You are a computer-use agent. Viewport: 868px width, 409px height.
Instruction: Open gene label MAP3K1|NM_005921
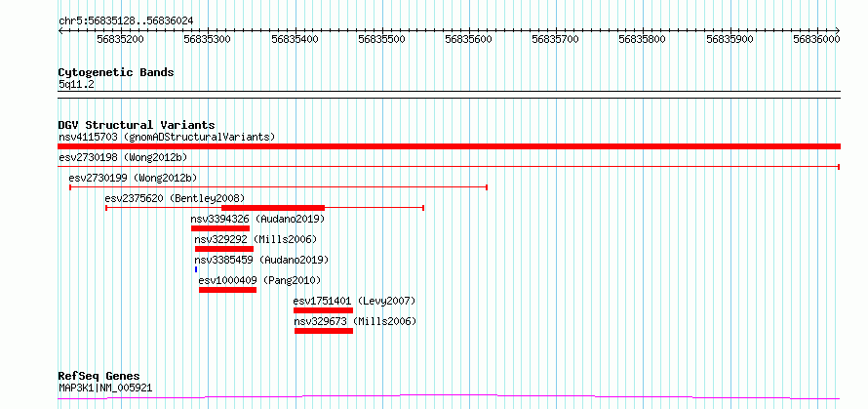[x=105, y=388]
